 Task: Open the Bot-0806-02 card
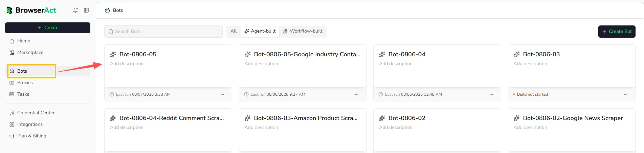pyautogui.click(x=437, y=130)
